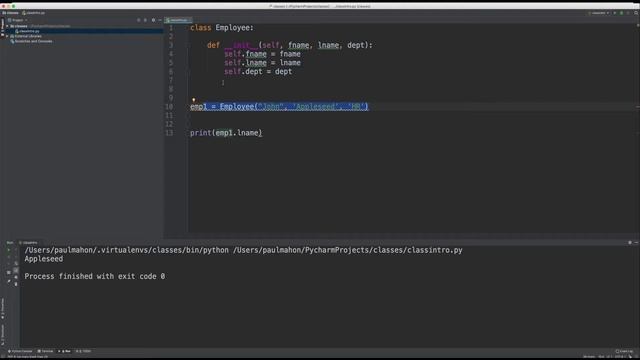
Task: Open the Python Console tool window tab
Action: pyautogui.click(x=20, y=351)
